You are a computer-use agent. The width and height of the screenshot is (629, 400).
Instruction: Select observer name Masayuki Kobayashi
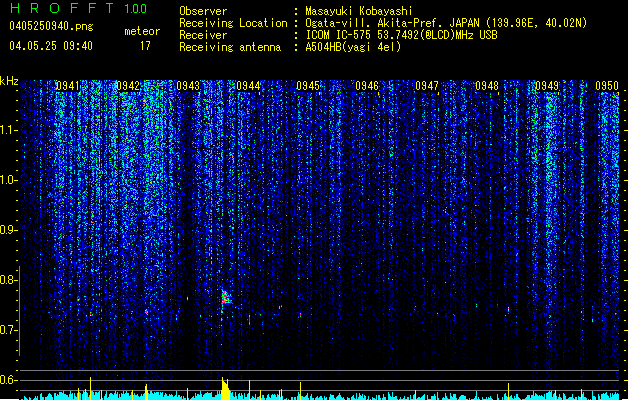click(x=359, y=11)
